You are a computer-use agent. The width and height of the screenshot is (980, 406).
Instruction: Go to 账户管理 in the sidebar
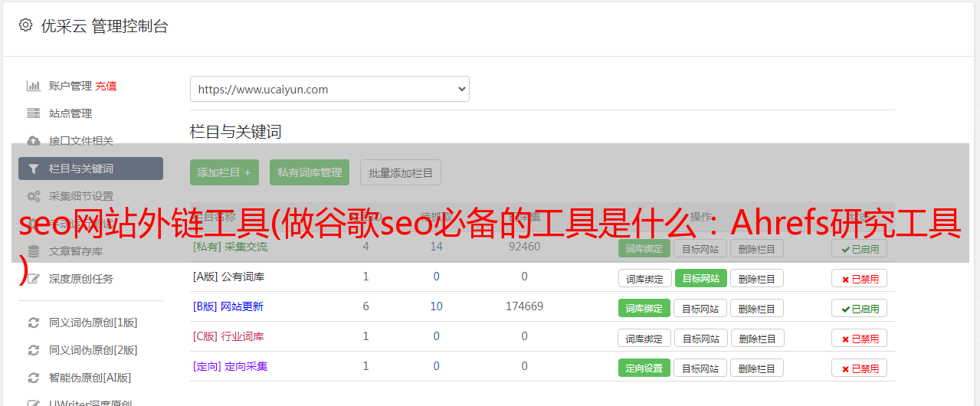(x=70, y=86)
